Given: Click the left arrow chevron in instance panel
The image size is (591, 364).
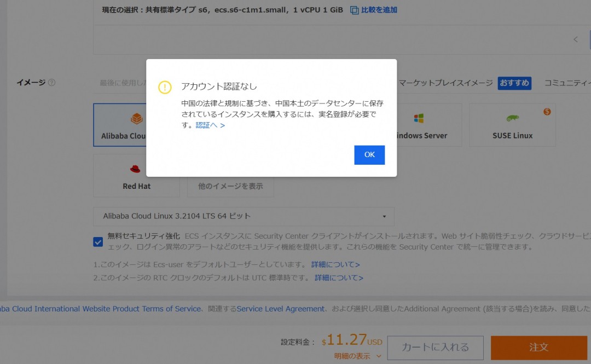Looking at the screenshot, I should click(576, 39).
